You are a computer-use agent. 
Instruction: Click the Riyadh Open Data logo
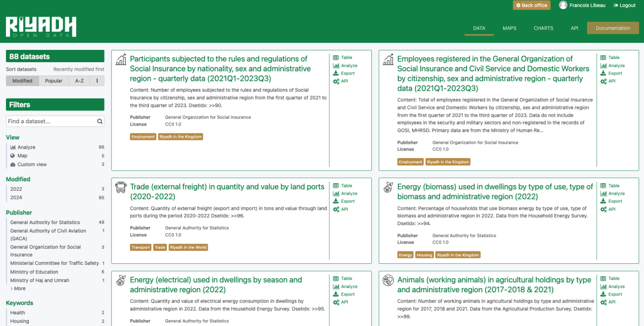41,27
